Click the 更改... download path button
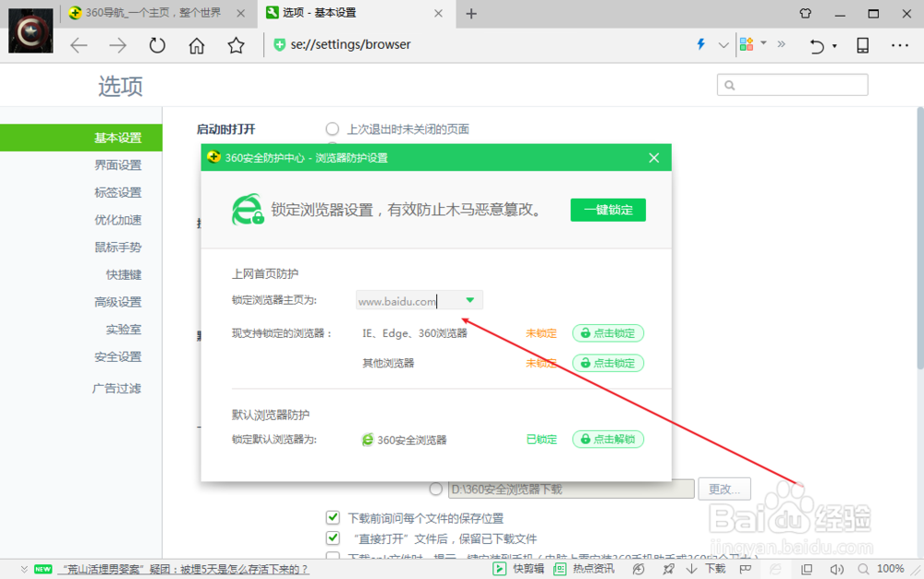 coord(724,489)
